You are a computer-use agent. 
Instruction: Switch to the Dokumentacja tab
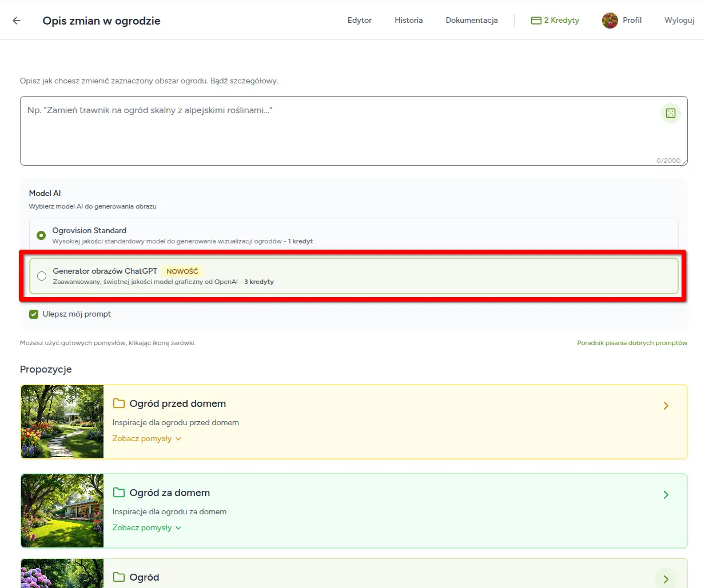coord(471,20)
